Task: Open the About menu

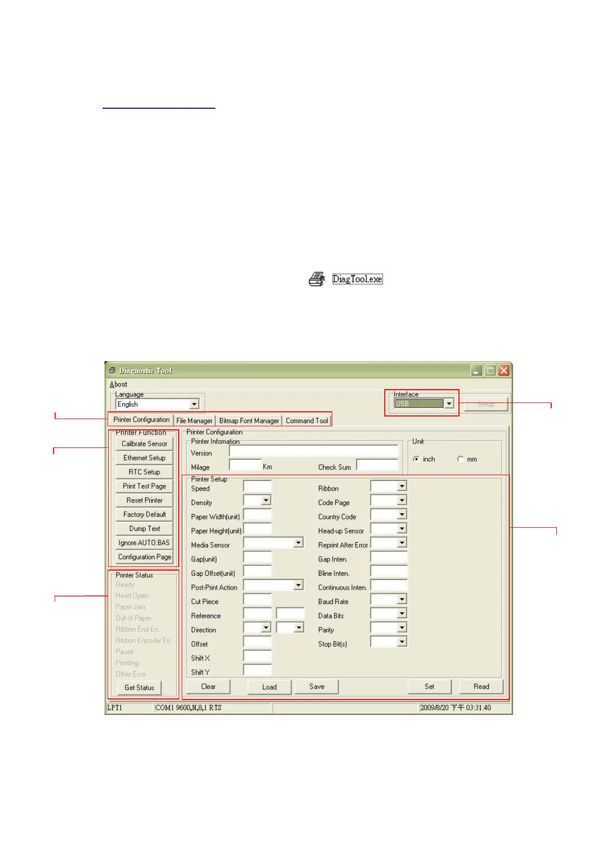Action: coord(118,384)
